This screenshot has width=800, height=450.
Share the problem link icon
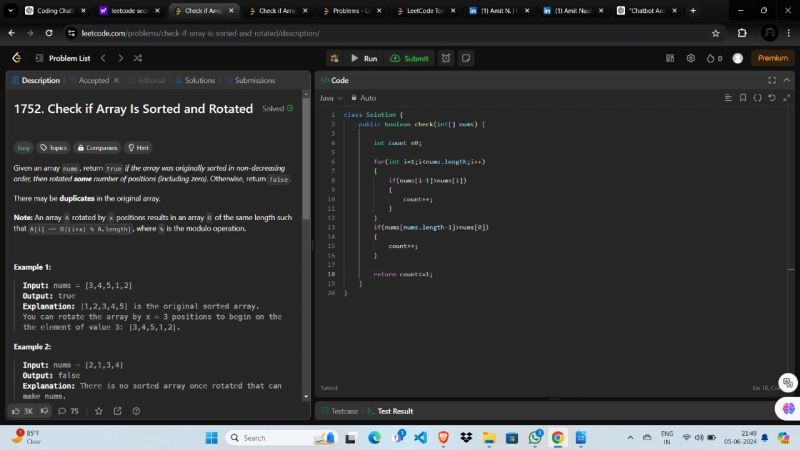pyautogui.click(x=117, y=411)
